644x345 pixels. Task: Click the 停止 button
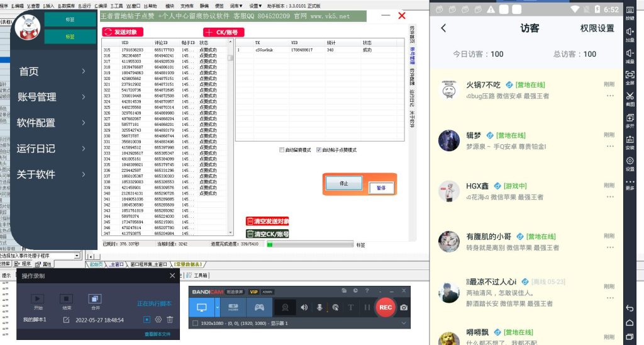pyautogui.click(x=344, y=183)
